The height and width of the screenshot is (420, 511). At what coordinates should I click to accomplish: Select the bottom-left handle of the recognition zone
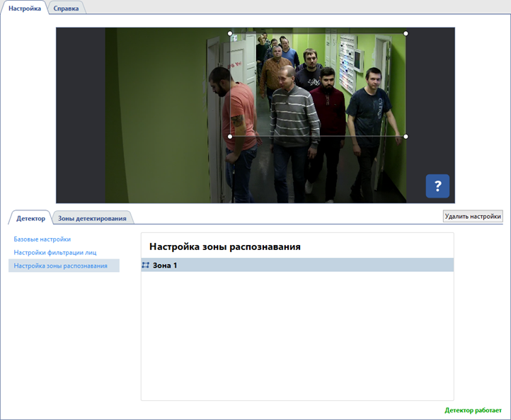[x=230, y=137]
